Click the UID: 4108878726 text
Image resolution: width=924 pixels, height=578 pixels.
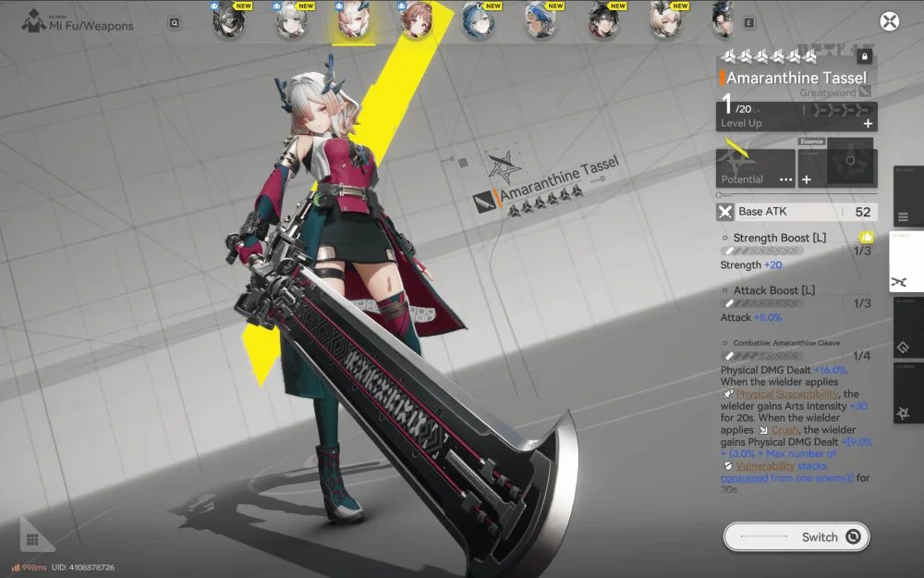click(83, 568)
